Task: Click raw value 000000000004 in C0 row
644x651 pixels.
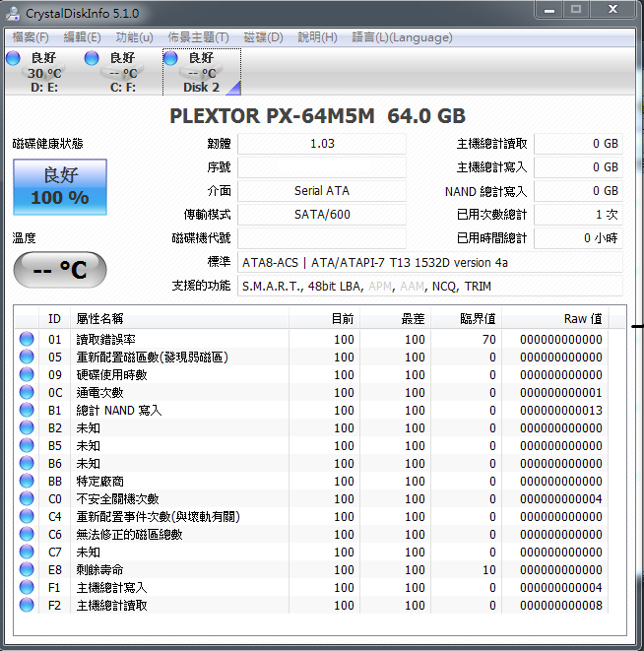Action: point(560,499)
